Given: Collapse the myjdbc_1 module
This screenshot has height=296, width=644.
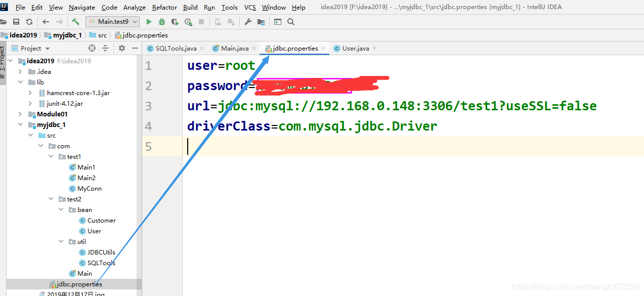Looking at the screenshot, I should 20,124.
